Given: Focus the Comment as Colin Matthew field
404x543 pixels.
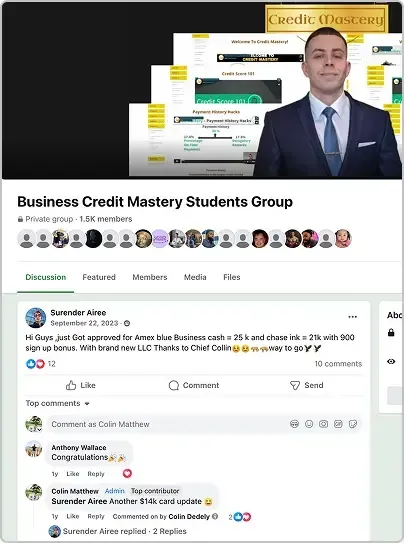Looking at the screenshot, I should 166,424.
